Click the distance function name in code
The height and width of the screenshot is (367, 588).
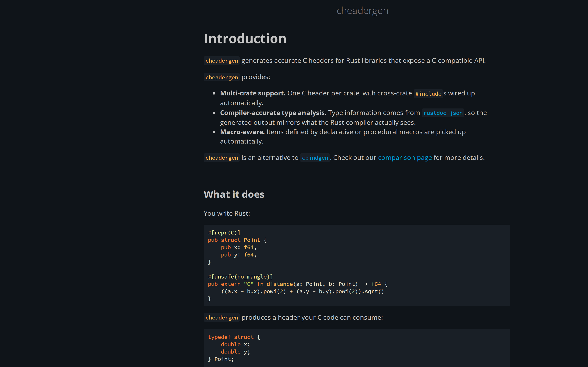tap(280, 284)
